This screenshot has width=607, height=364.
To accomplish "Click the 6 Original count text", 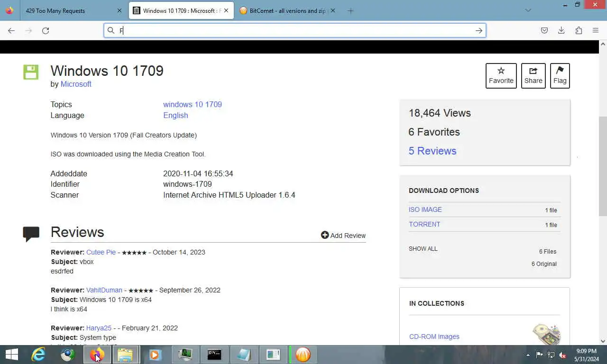I will pos(544,264).
